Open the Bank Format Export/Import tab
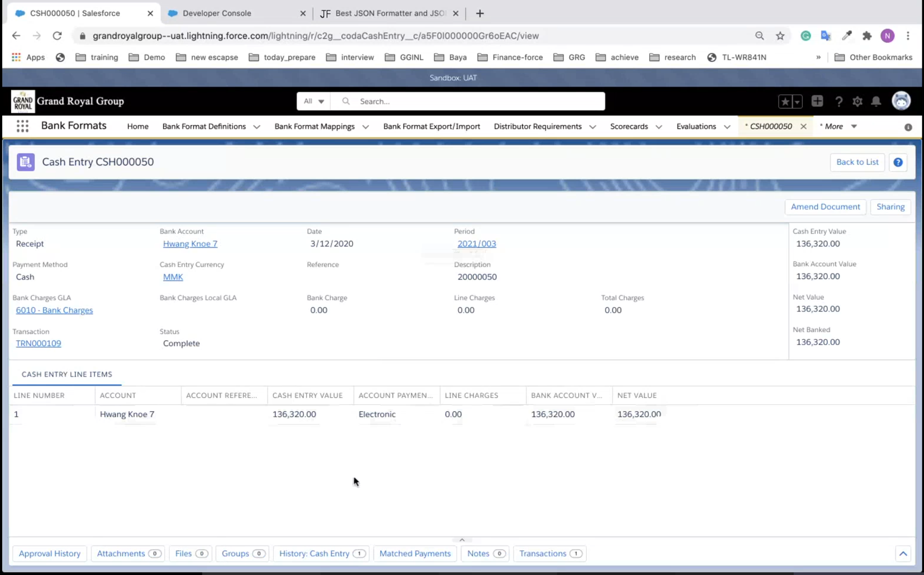 point(431,127)
